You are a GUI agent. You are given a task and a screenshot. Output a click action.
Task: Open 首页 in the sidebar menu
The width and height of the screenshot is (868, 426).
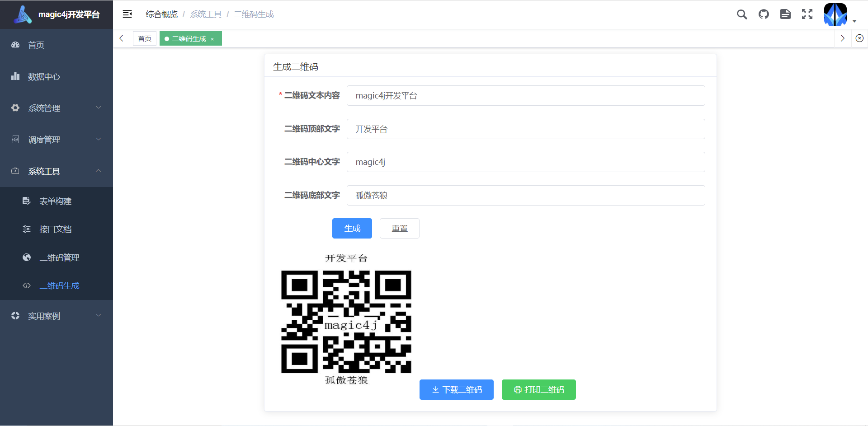[x=57, y=45]
